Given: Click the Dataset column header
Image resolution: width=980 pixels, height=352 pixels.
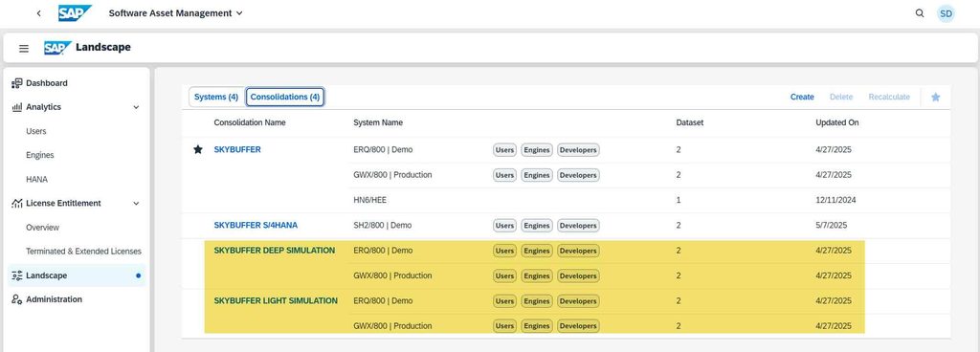Looking at the screenshot, I should click(x=689, y=123).
